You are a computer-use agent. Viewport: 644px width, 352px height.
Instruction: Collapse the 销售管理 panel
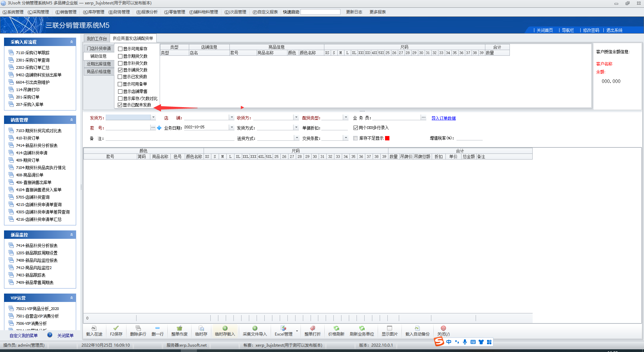click(x=71, y=120)
